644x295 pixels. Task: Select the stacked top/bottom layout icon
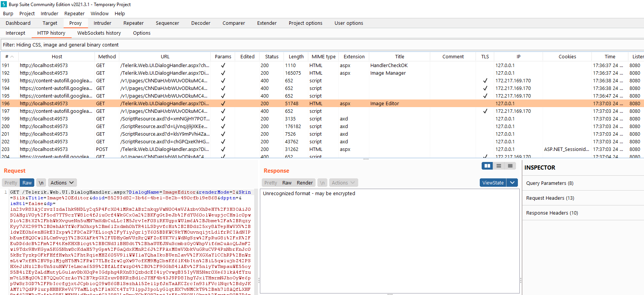click(x=498, y=166)
